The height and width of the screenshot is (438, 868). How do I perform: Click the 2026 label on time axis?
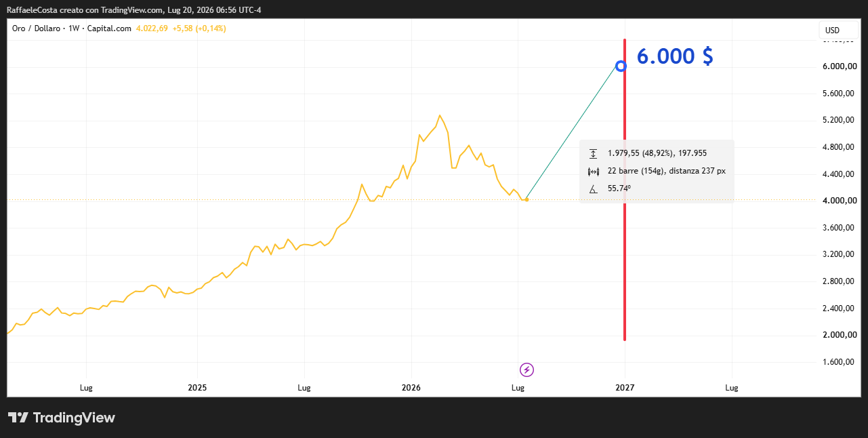tap(411, 388)
